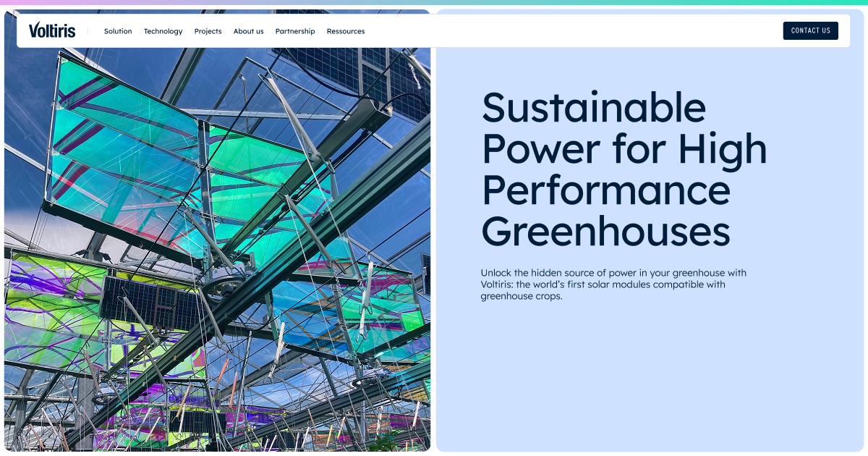
Task: Click the 'Unlock the hidden source of power' paragraph
Action: point(613,284)
